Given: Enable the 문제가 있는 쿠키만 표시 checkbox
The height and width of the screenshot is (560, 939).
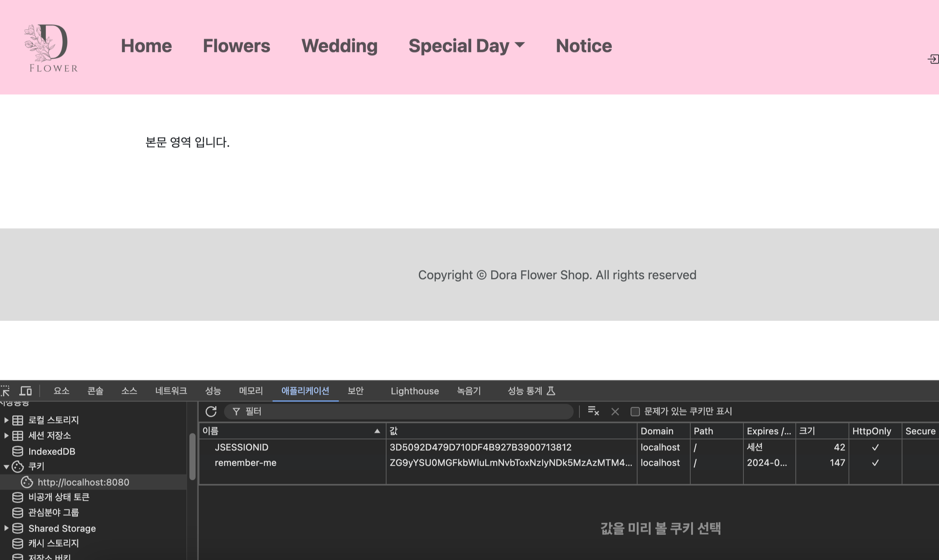Looking at the screenshot, I should point(635,412).
